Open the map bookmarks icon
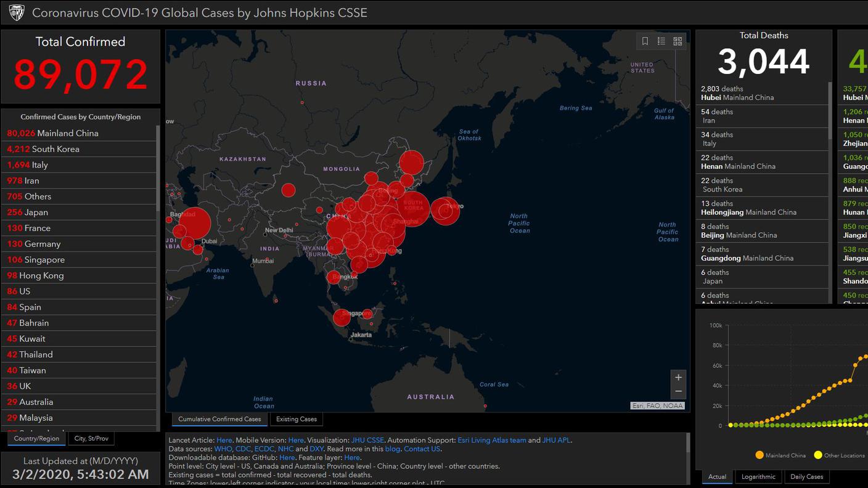The width and height of the screenshot is (868, 488). (645, 41)
